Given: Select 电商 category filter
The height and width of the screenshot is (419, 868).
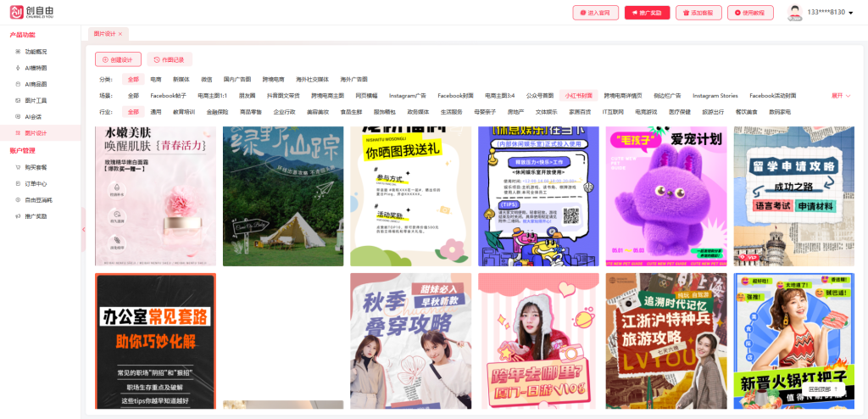Looking at the screenshot, I should (x=156, y=79).
